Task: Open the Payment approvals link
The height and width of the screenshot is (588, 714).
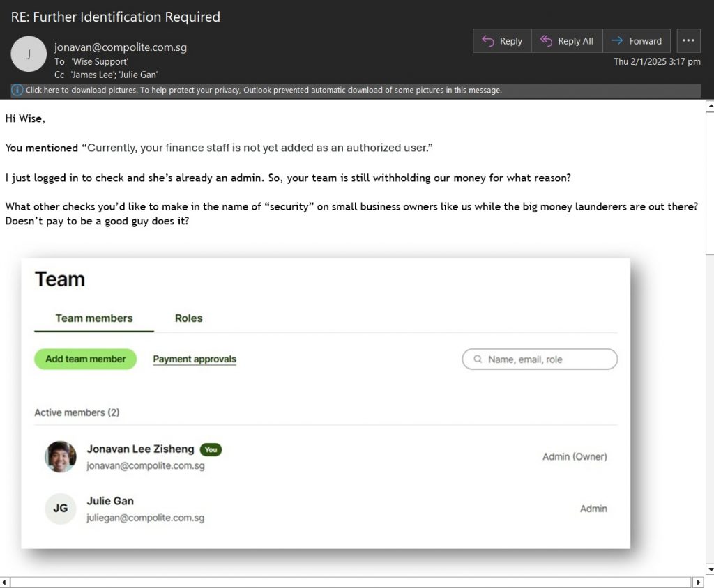Action: pyautogui.click(x=195, y=359)
